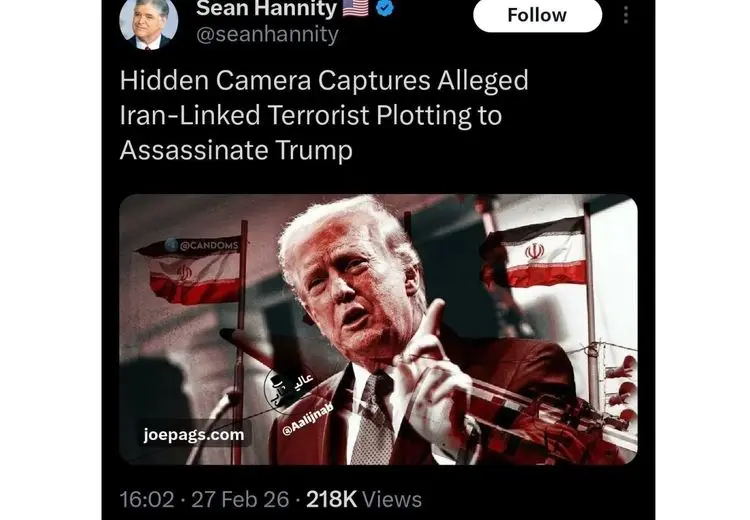
Task: Open the Sean Hannity display name
Action: [x=266, y=9]
